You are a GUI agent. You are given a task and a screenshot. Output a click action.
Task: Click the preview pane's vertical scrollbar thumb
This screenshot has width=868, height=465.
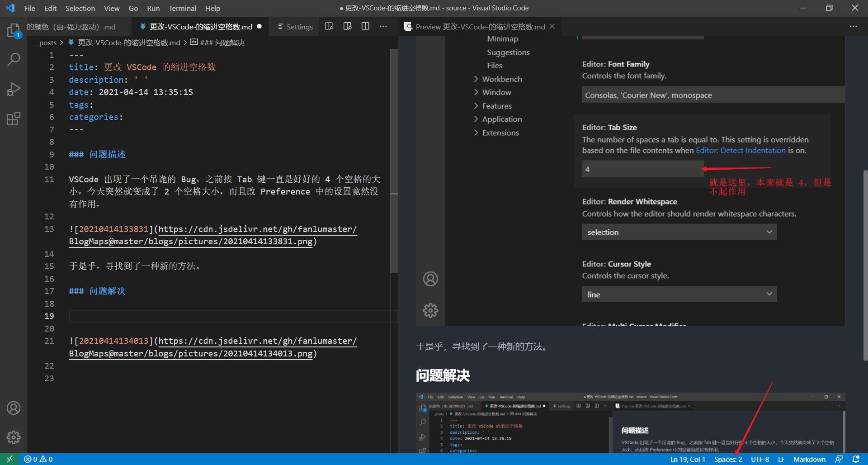tap(865, 266)
